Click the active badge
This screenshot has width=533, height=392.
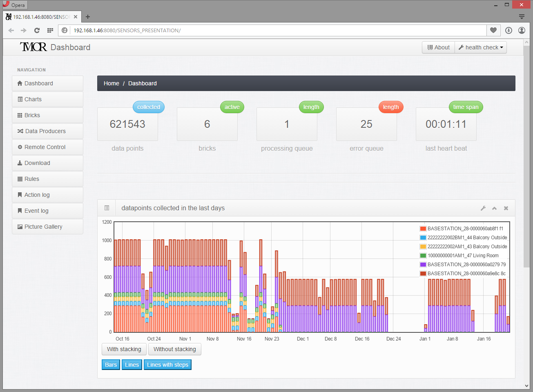[x=232, y=107]
